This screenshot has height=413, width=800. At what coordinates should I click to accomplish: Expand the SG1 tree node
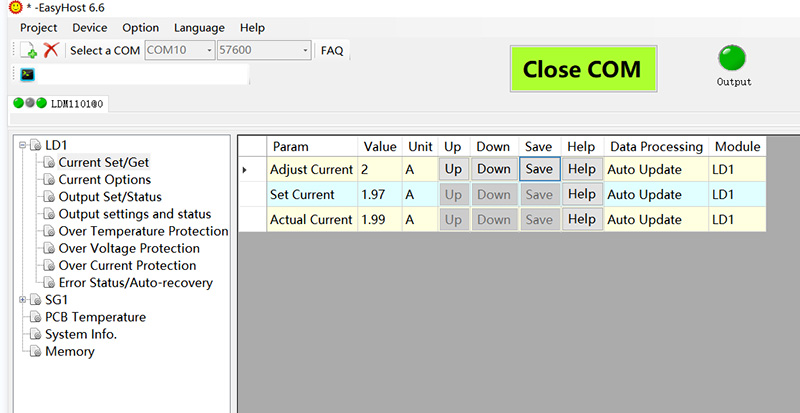[21, 300]
